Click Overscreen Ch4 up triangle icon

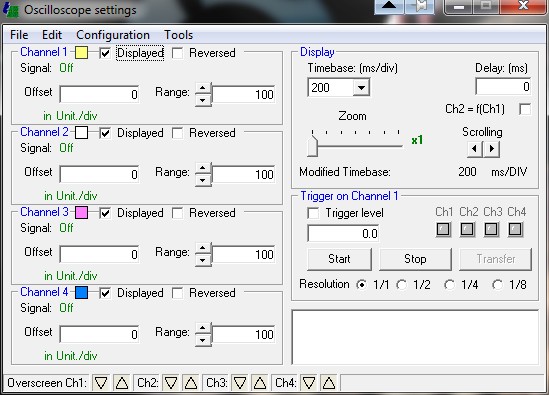point(329,383)
